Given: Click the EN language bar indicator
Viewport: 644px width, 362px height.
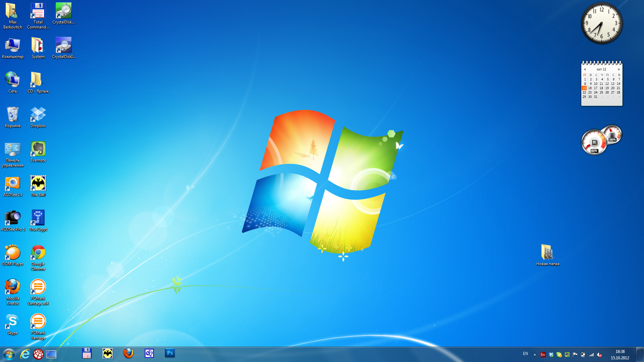Looking at the screenshot, I should (x=525, y=354).
